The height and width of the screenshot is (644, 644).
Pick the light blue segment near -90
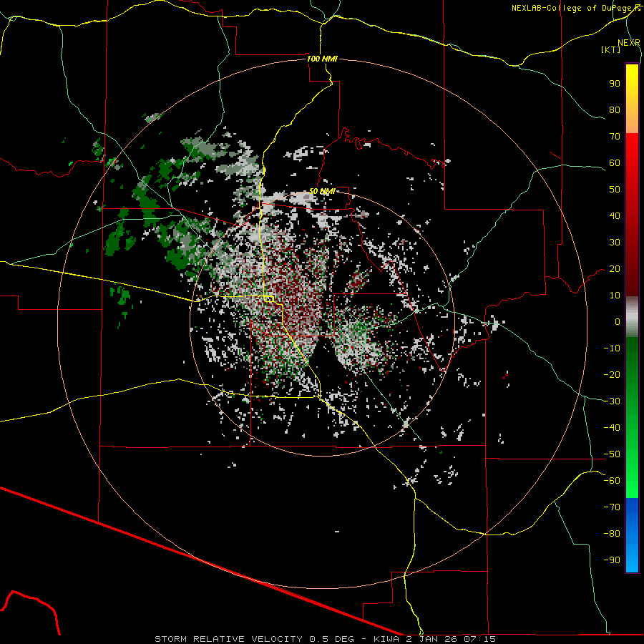pyautogui.click(x=632, y=559)
